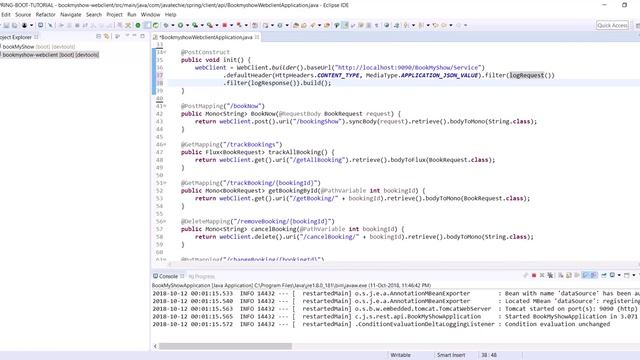Click the console horizontal scrollbar thumb
This screenshot has height=360, width=640.
(x=225, y=346)
